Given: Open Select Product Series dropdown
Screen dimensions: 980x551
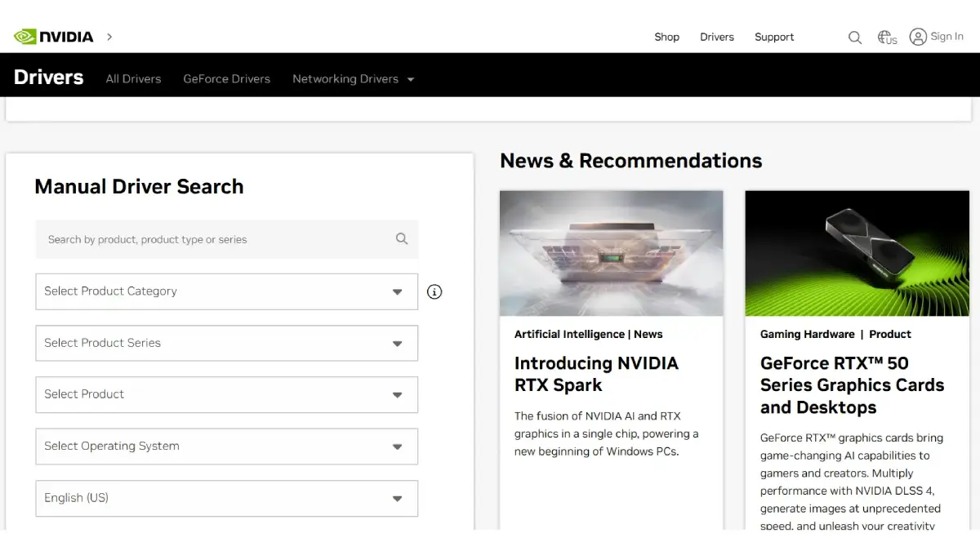Looking at the screenshot, I should 227,343.
